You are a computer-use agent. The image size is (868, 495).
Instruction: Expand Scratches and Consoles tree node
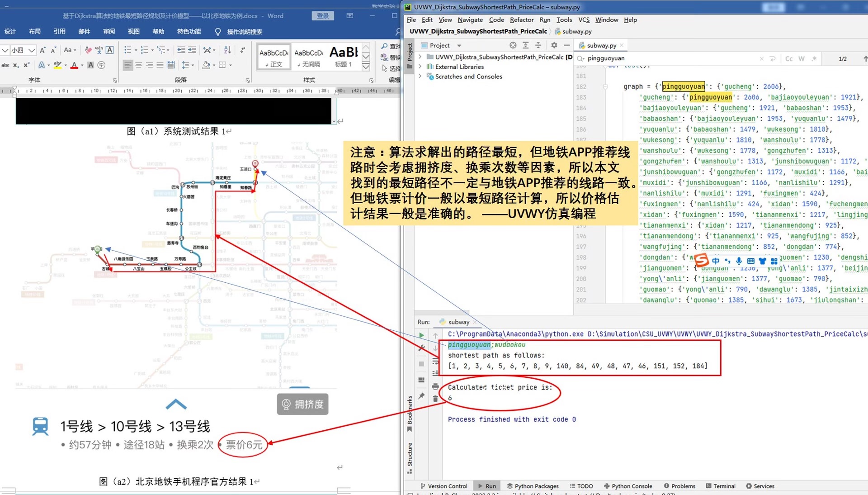[x=420, y=76]
